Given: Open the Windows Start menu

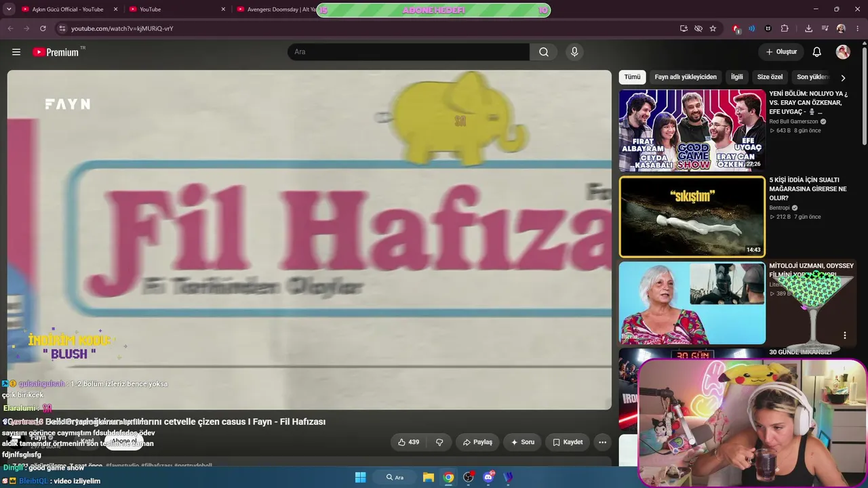Looking at the screenshot, I should [361, 477].
